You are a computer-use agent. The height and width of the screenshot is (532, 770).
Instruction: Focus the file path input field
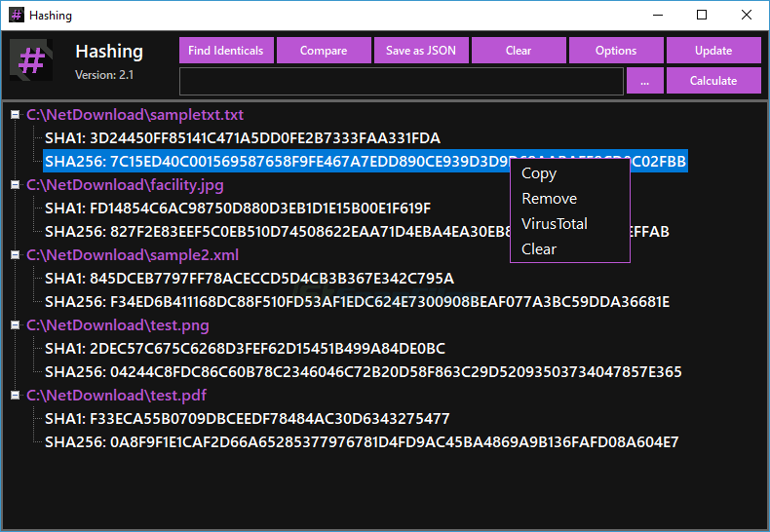pyautogui.click(x=402, y=82)
